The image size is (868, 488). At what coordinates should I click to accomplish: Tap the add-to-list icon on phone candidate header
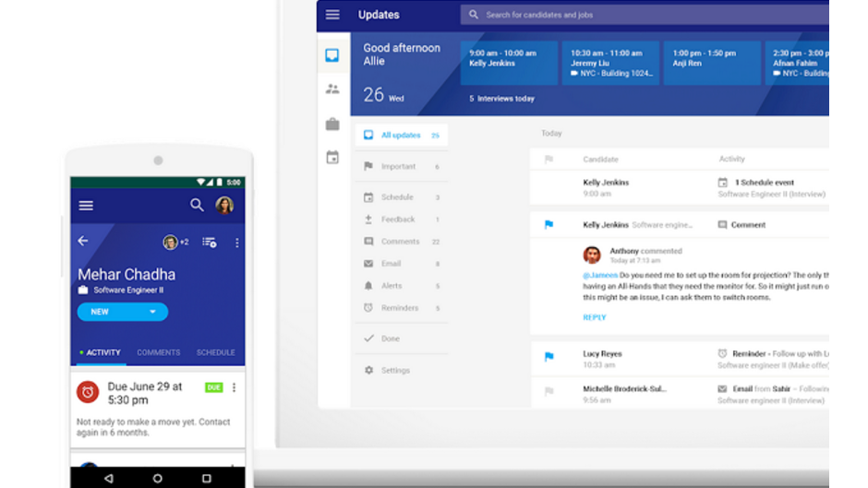[210, 243]
